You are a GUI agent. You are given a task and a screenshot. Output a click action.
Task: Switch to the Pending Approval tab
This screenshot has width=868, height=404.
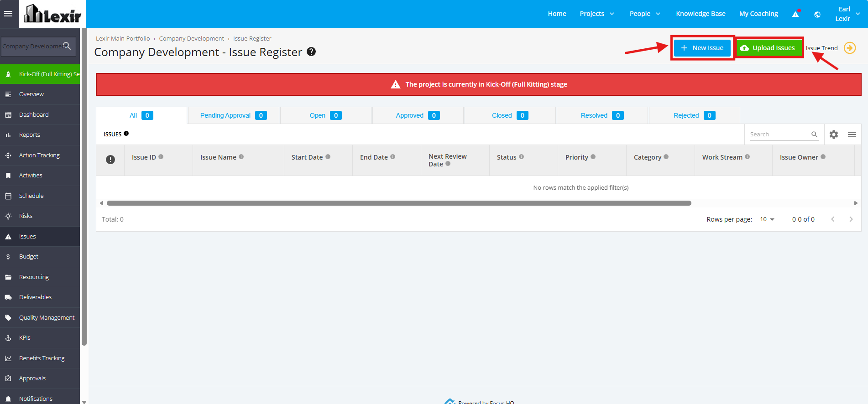[234, 115]
